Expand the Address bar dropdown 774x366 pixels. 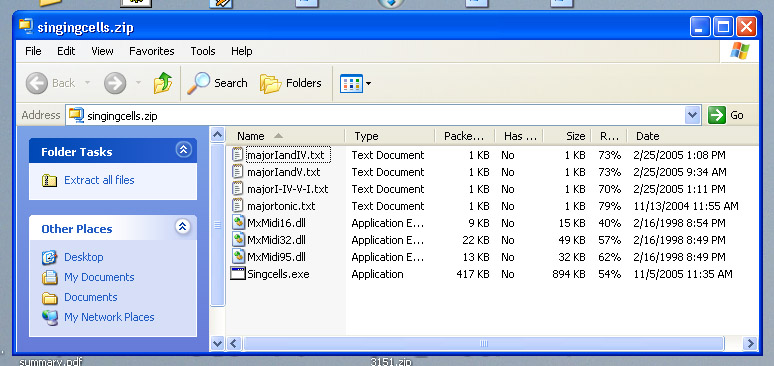[693, 115]
